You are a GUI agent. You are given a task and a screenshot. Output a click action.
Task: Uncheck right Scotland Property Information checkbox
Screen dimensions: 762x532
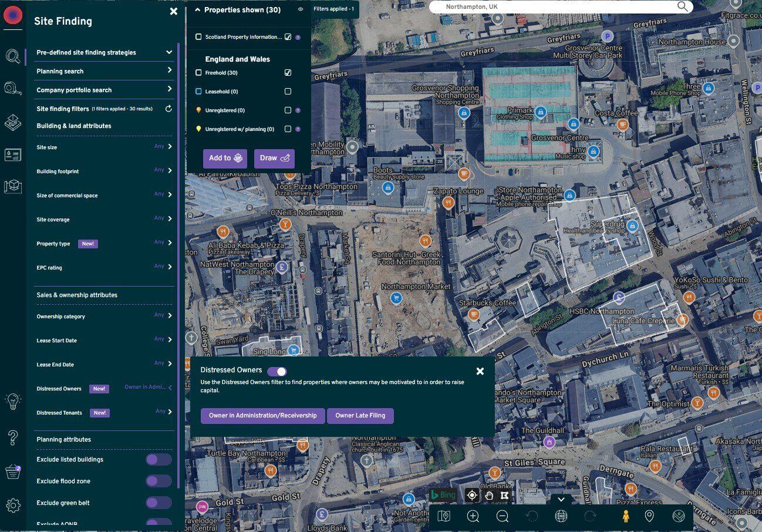pos(288,37)
